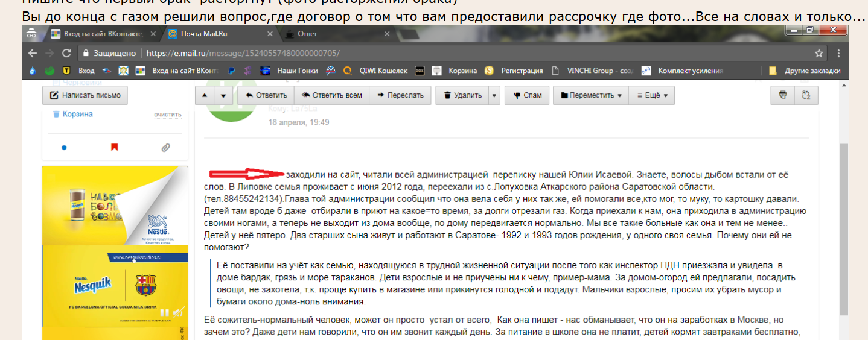Close the 'Вход на сайт ВКонтакте' tab
868x340 pixels.
[155, 34]
